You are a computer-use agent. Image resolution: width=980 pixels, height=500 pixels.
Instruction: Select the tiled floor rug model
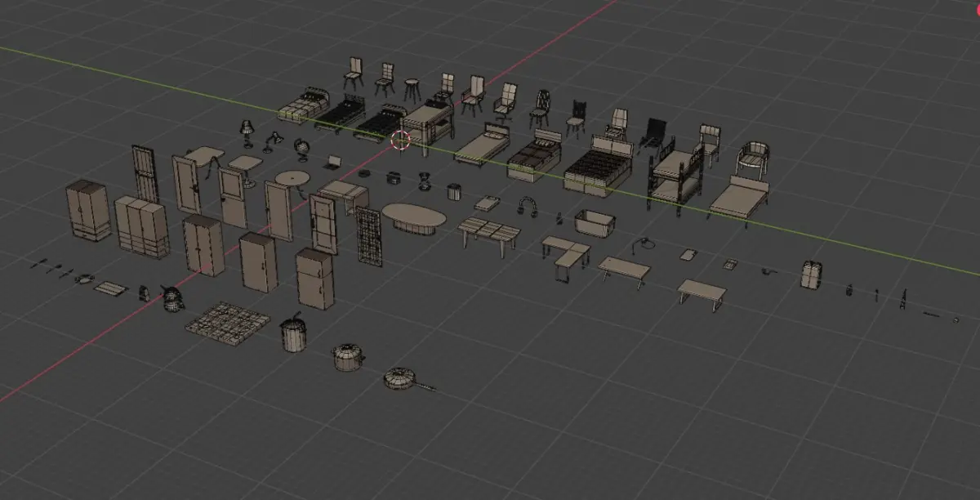pyautogui.click(x=228, y=323)
